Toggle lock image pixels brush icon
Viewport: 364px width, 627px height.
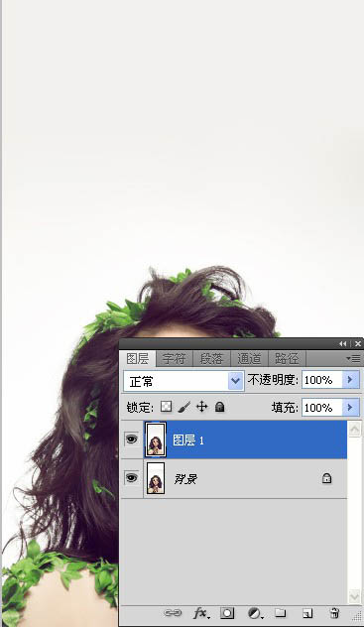point(184,407)
